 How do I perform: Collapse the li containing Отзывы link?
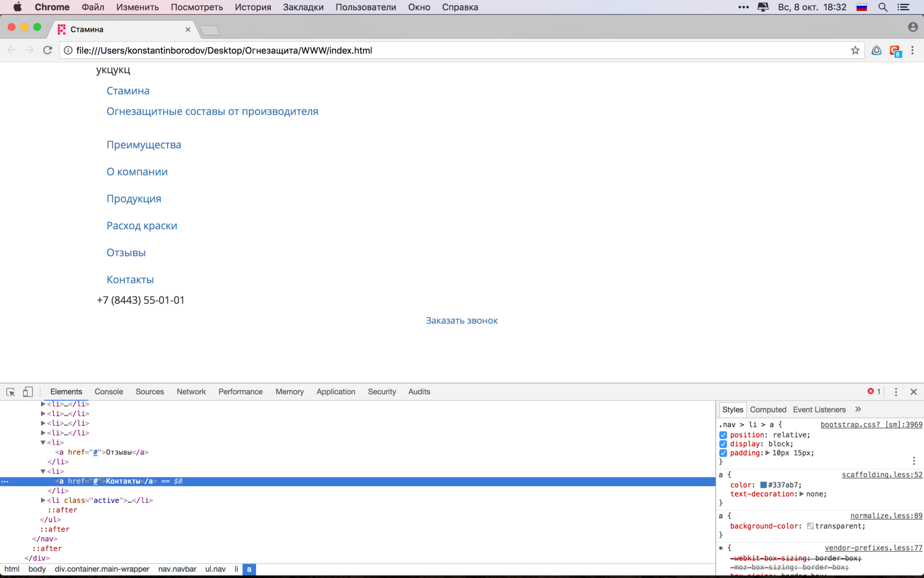click(x=43, y=443)
